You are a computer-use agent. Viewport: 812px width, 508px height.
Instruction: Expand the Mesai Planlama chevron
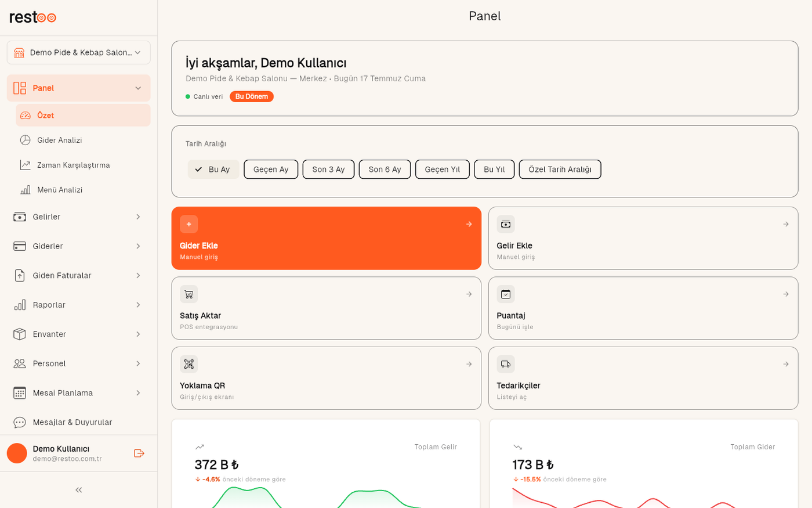[138, 393]
